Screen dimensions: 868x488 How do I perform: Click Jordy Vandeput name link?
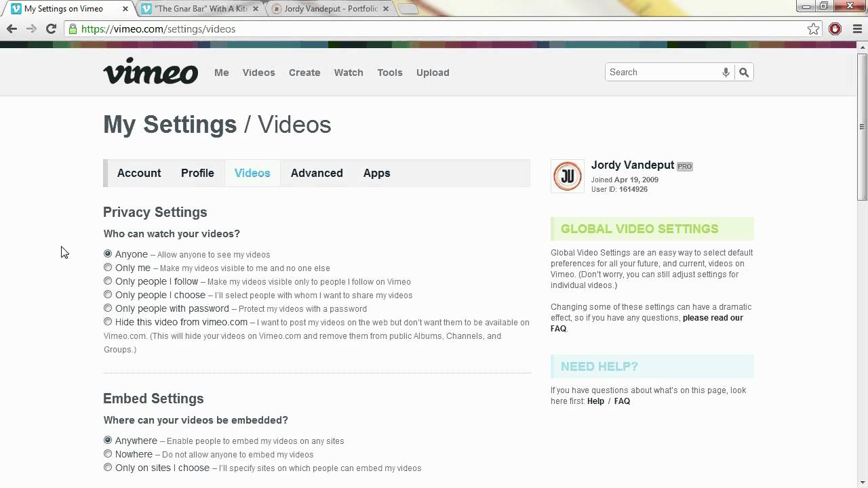[x=633, y=165]
